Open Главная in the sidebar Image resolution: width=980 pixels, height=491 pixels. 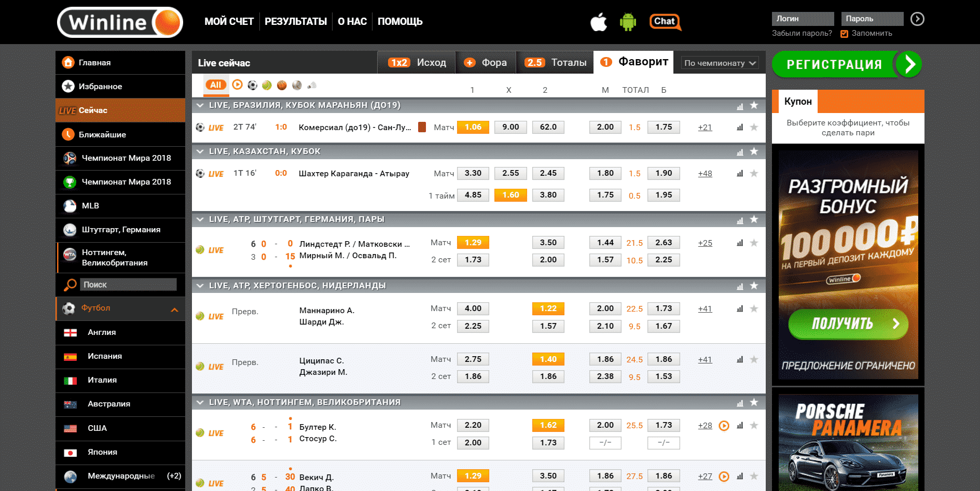[x=120, y=63]
